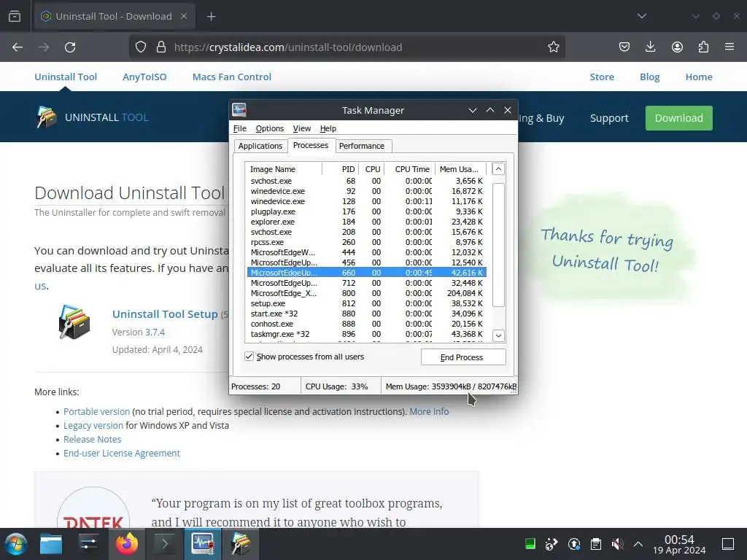
Task: Open the Task Manager Help menu
Action: click(328, 128)
